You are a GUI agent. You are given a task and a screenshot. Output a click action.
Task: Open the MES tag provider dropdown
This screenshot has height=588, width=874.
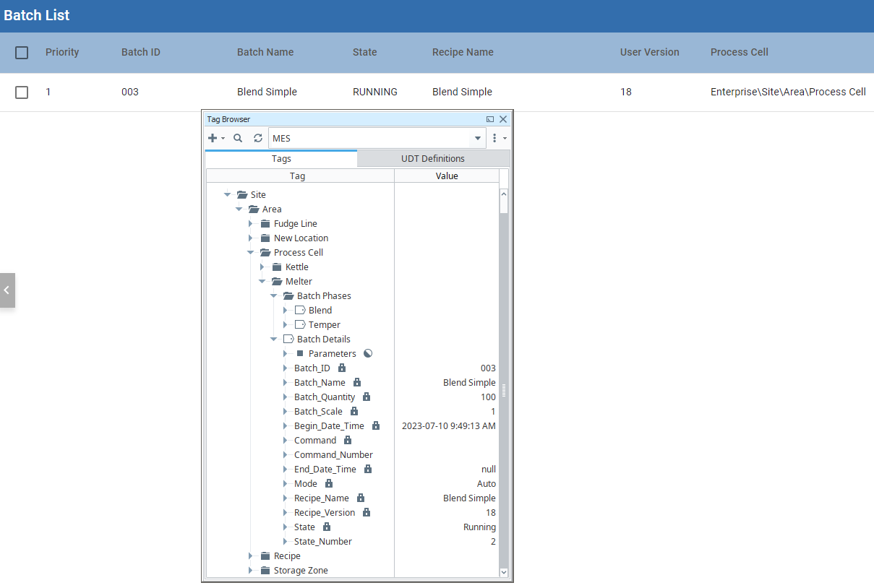click(x=478, y=138)
